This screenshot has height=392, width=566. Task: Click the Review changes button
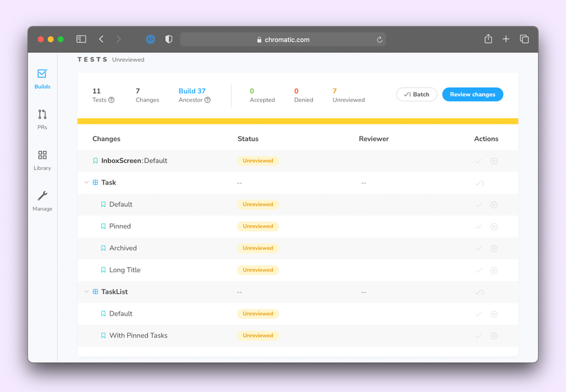[x=473, y=94]
